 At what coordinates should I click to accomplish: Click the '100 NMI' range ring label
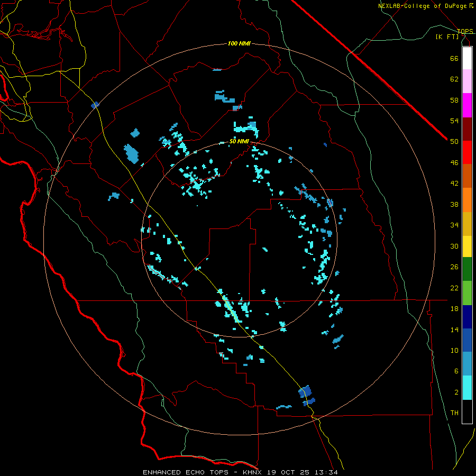pyautogui.click(x=239, y=43)
